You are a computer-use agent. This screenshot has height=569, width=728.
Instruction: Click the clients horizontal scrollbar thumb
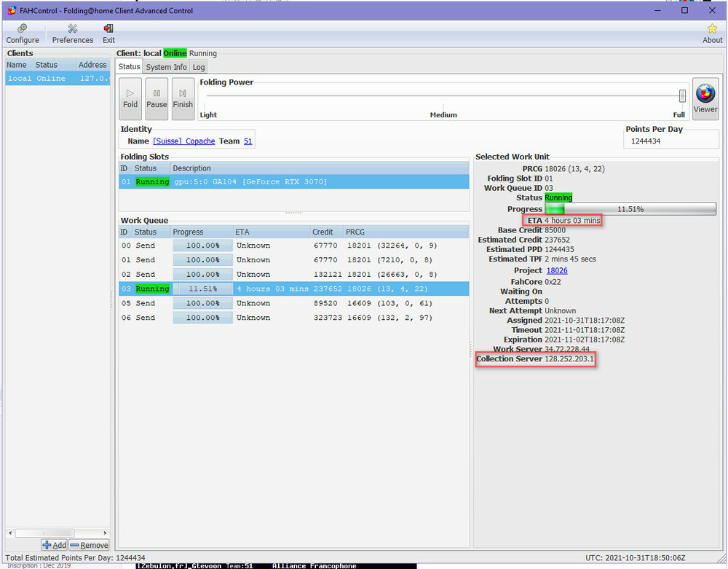[44, 533]
